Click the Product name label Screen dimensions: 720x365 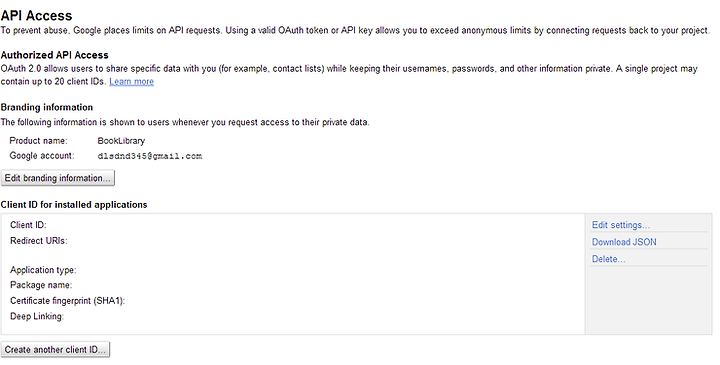[x=39, y=141]
